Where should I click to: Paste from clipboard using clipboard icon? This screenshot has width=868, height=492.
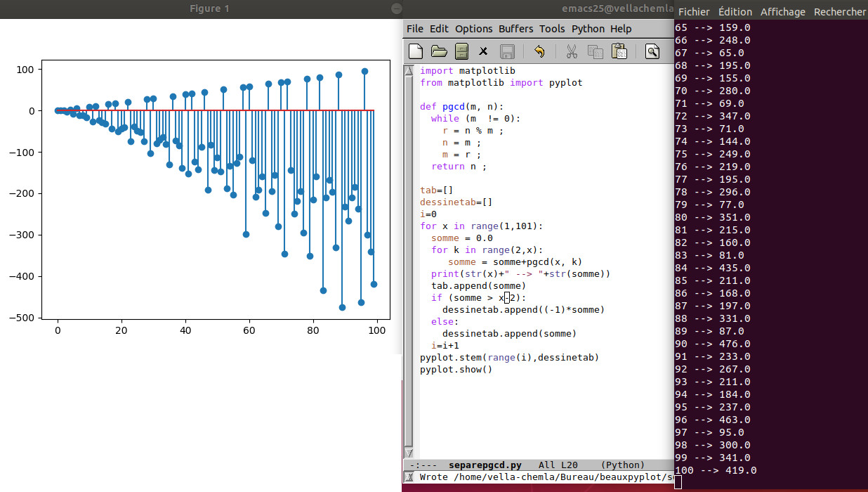tap(619, 51)
